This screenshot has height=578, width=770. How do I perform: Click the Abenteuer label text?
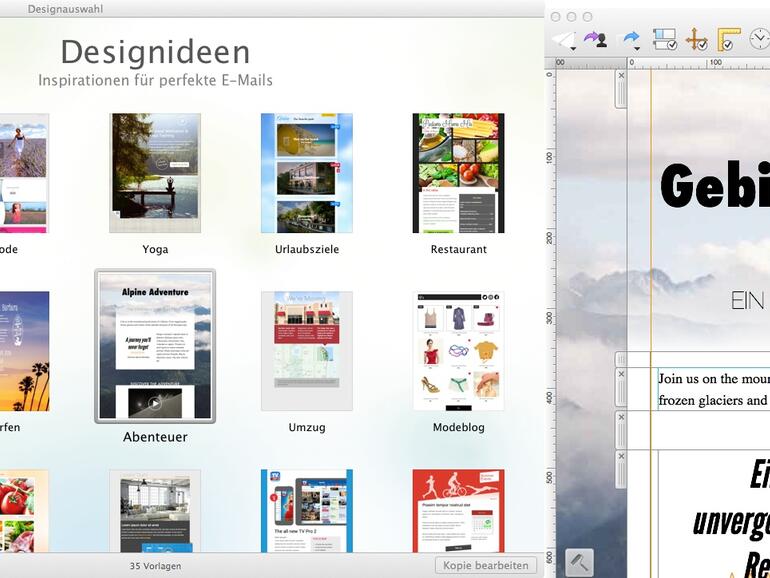pos(155,437)
